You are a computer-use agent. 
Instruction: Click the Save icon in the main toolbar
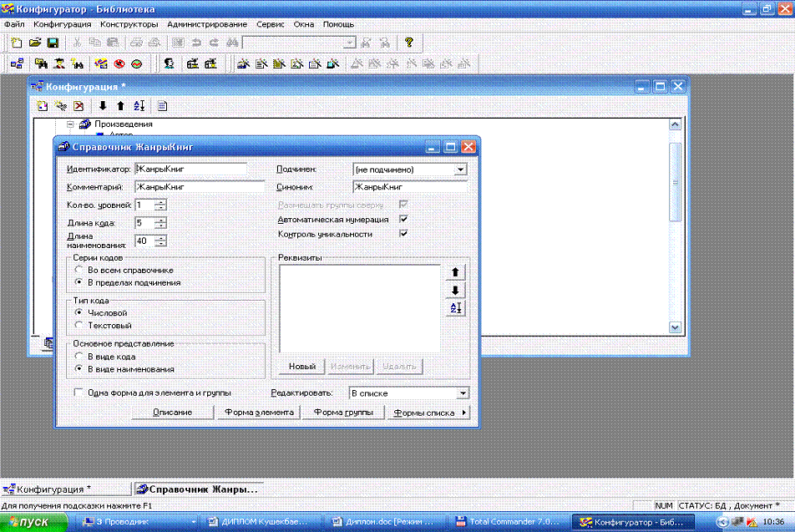pos(52,42)
